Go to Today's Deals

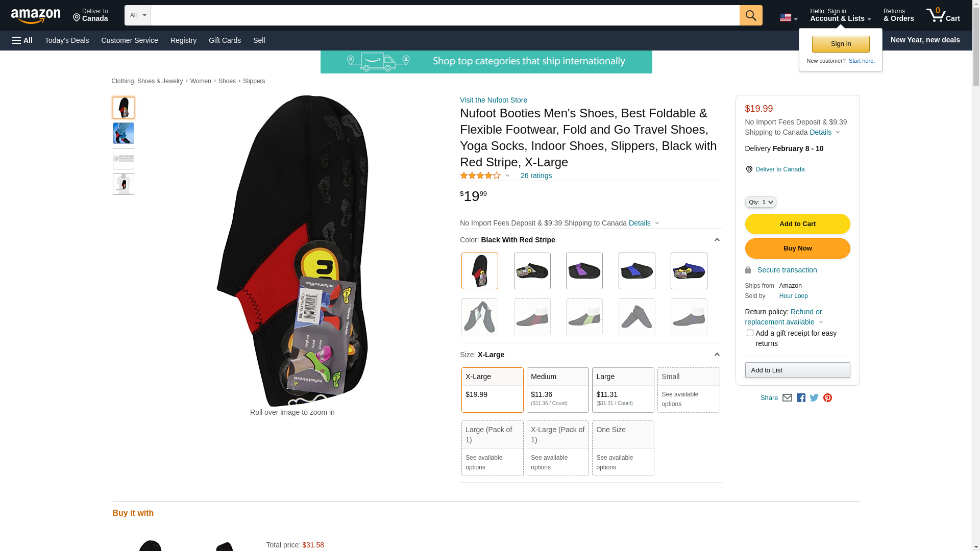coord(67,40)
